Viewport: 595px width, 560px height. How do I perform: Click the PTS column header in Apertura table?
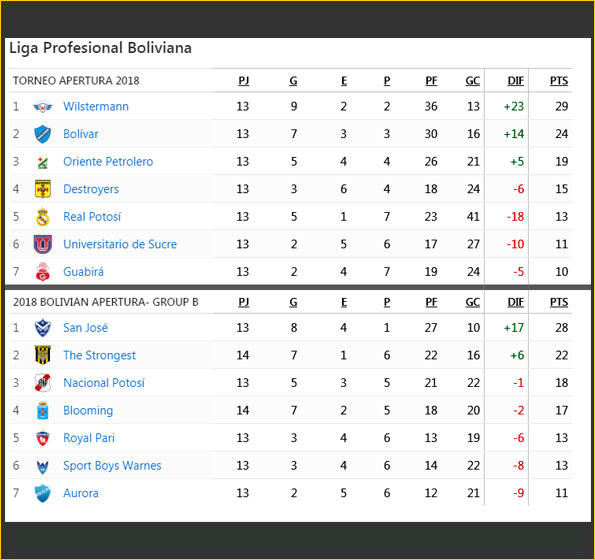(559, 81)
